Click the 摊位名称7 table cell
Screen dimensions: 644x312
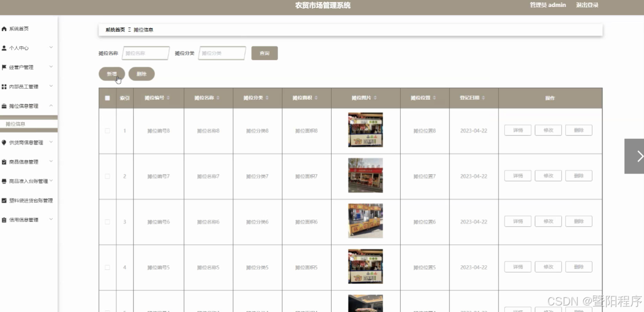click(x=208, y=177)
